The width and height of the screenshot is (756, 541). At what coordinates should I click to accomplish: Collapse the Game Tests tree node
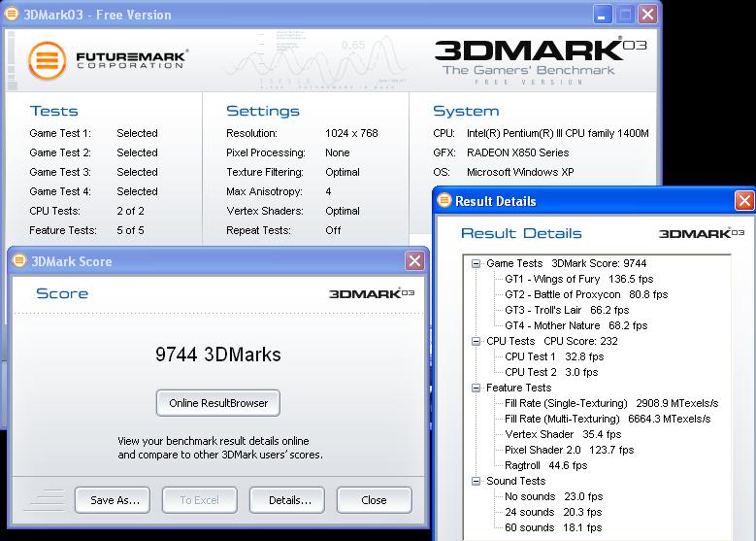click(476, 263)
